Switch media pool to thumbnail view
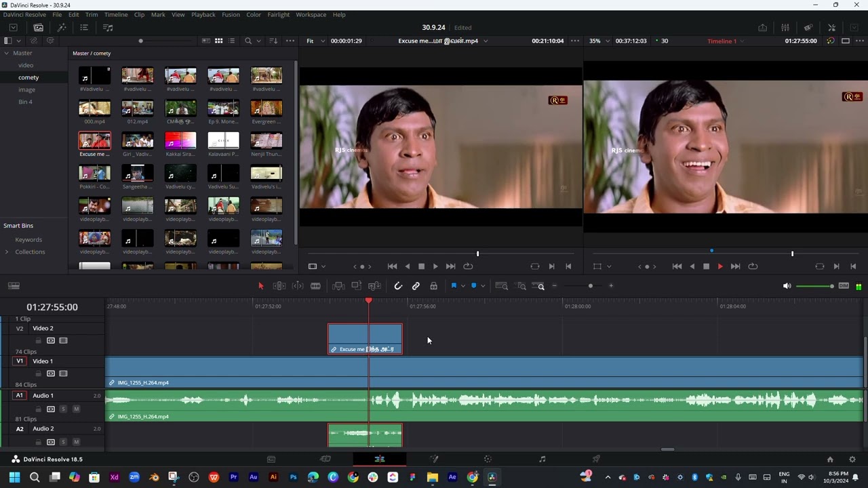 click(x=218, y=41)
